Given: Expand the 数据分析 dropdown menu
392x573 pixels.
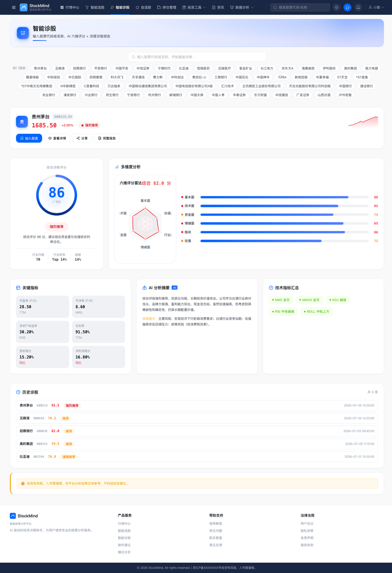Looking at the screenshot, I should pos(242,7).
